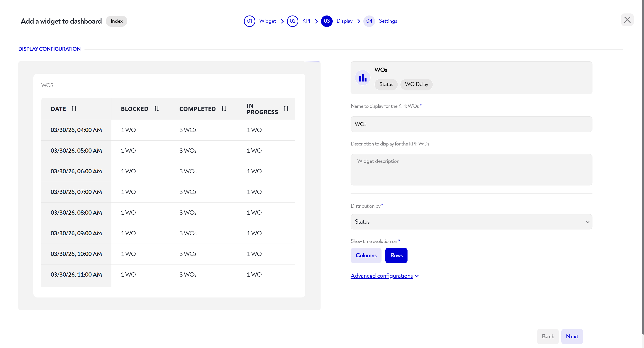
Task: Sort table by Date column arrows
Action: click(74, 109)
